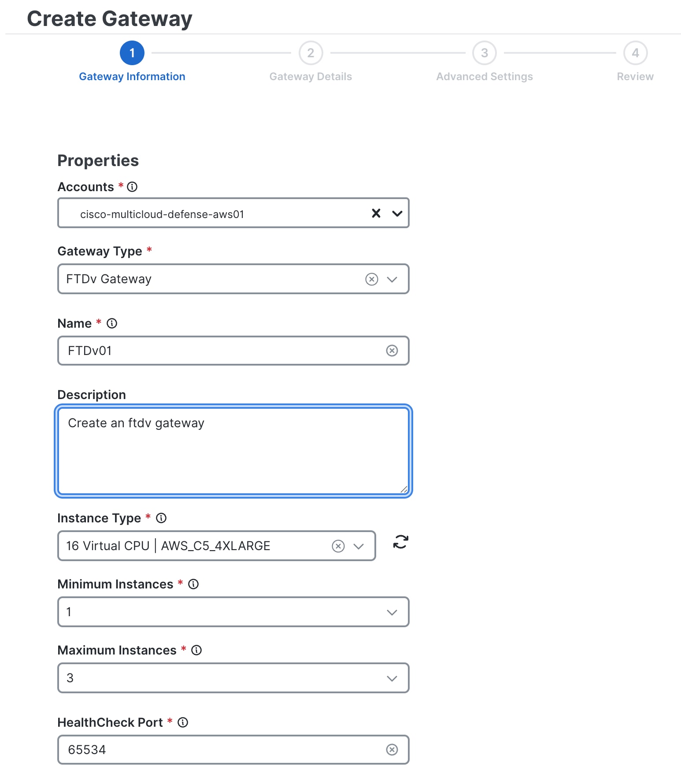
Task: View info tooltip for Minimum Instances
Action: click(x=192, y=584)
